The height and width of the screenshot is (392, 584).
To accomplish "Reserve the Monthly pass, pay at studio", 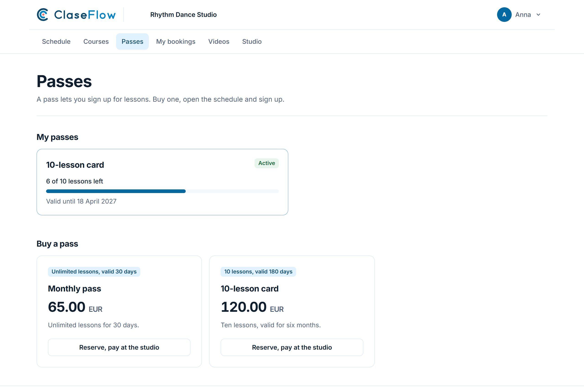I will [x=119, y=347].
